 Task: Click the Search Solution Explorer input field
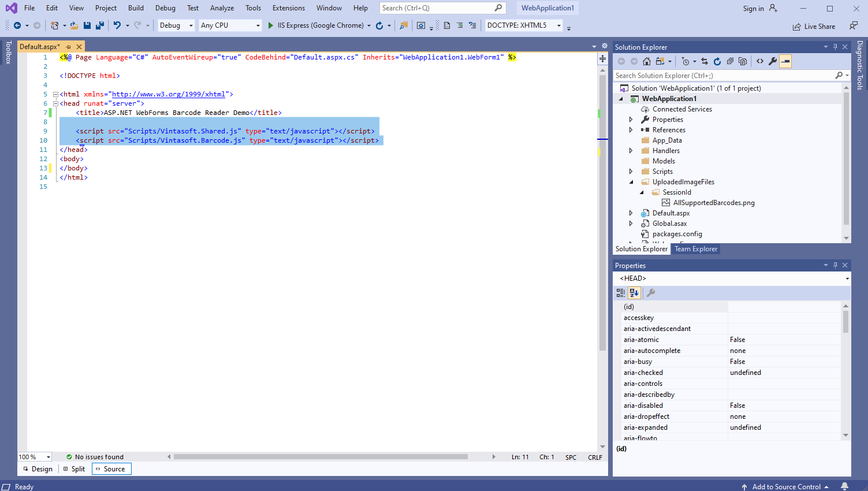tap(723, 76)
